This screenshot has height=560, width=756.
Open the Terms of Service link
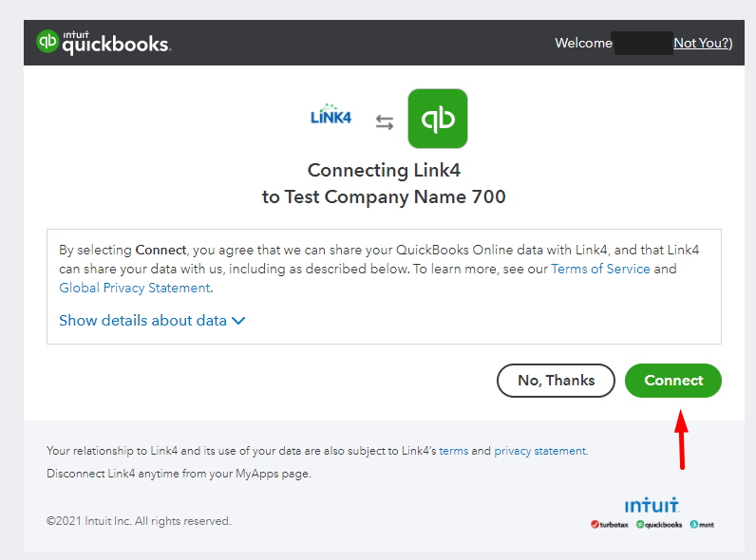pyautogui.click(x=601, y=269)
